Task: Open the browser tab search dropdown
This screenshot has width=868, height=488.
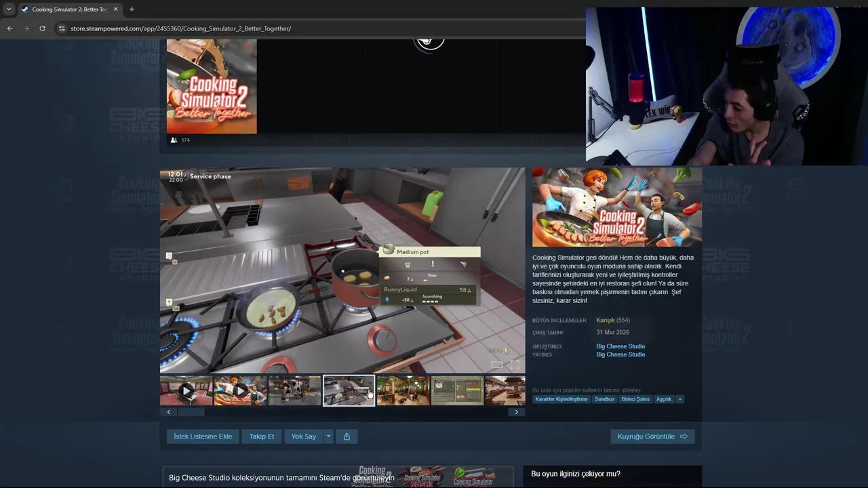Action: [x=9, y=9]
